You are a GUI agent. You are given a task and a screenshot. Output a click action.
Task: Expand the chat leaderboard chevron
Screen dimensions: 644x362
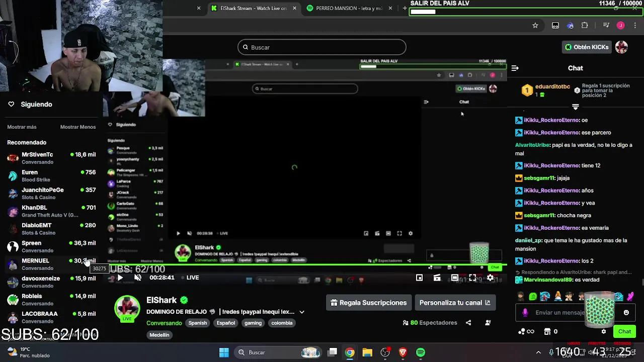point(576,107)
